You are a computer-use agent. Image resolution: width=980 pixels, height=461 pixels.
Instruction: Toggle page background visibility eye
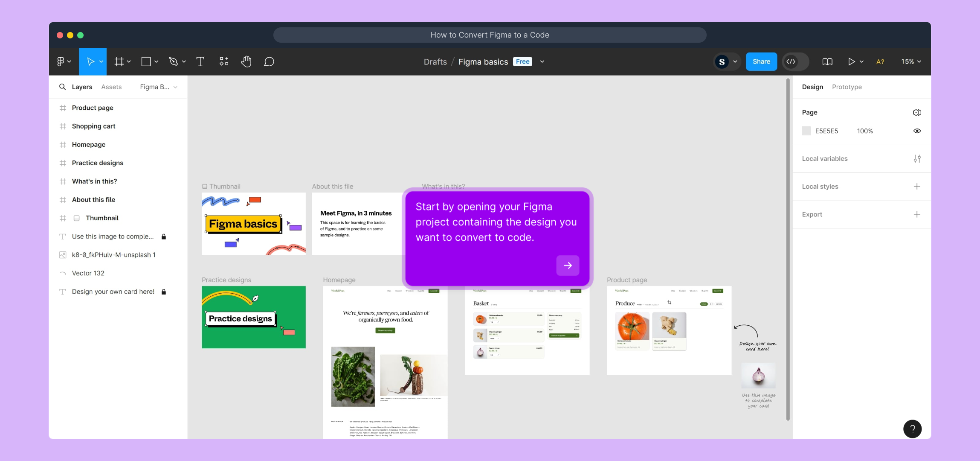click(917, 131)
